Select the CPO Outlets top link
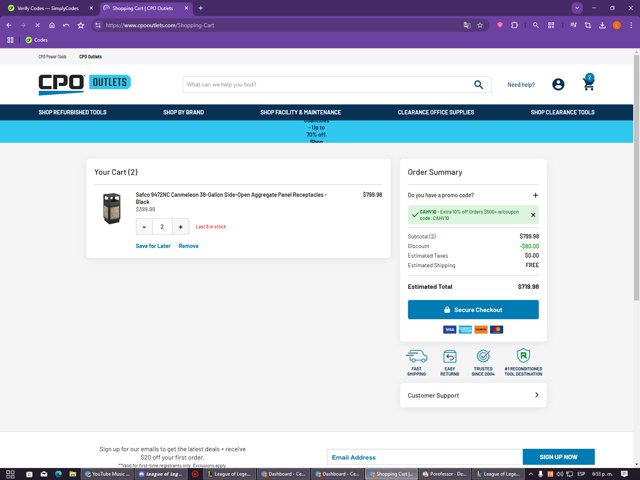640x480 pixels. 90,57
